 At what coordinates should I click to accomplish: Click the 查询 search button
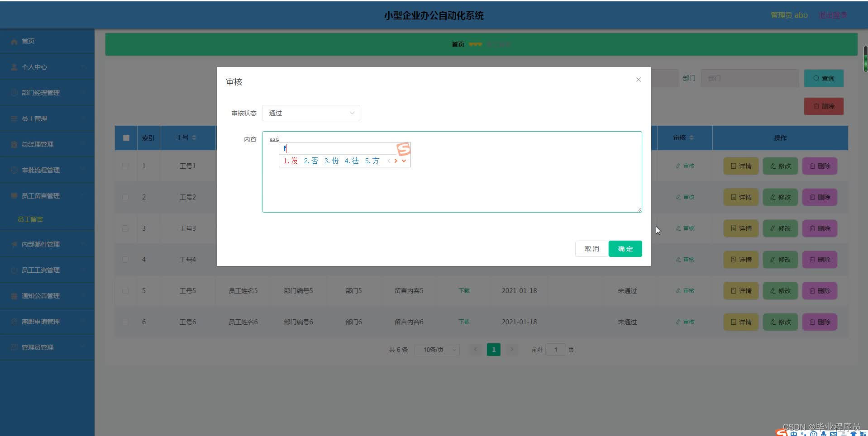click(824, 78)
